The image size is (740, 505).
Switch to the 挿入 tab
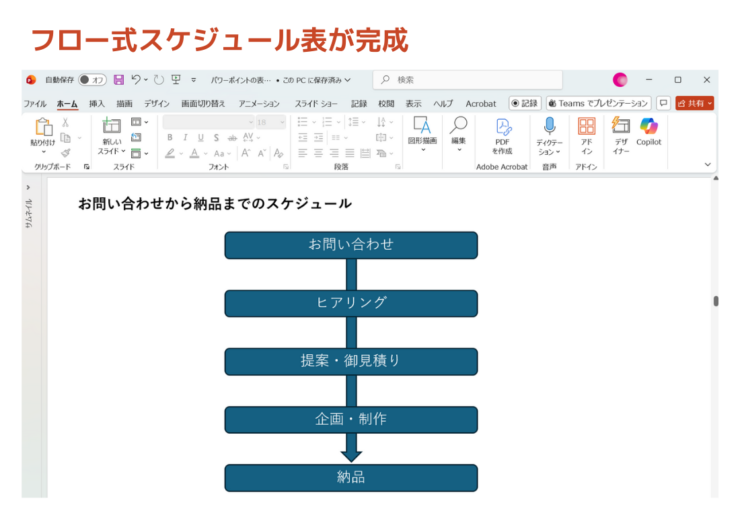pyautogui.click(x=97, y=103)
